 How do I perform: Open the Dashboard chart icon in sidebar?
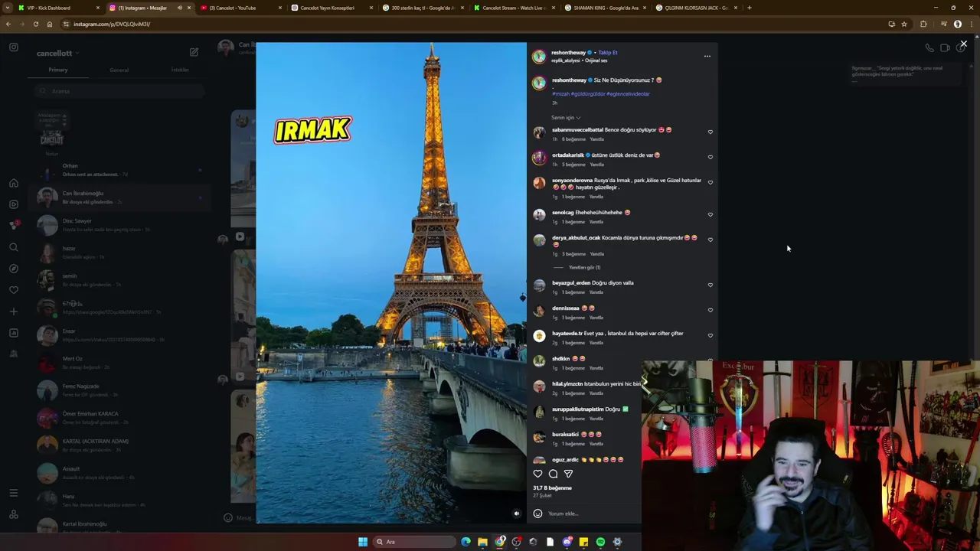(14, 333)
